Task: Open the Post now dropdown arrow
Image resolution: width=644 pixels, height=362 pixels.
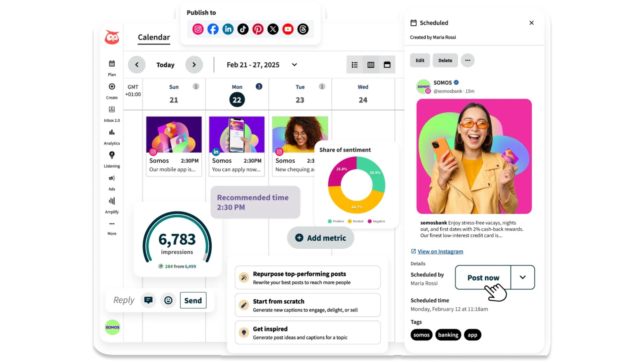Action: click(522, 278)
